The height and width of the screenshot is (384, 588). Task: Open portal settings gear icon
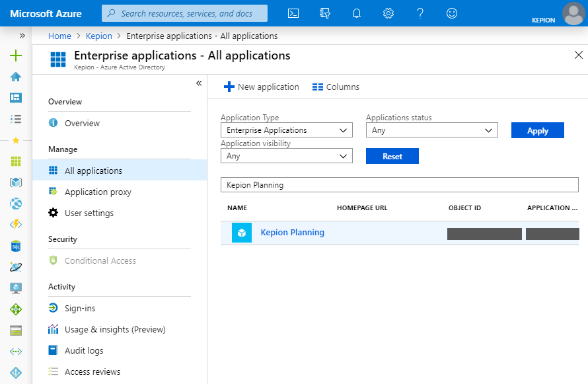click(388, 13)
